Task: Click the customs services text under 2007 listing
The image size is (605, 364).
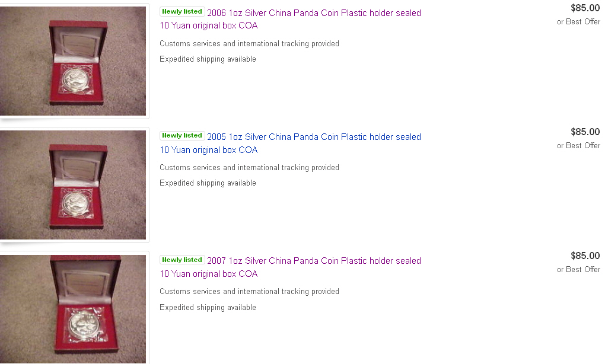Action: (249, 292)
